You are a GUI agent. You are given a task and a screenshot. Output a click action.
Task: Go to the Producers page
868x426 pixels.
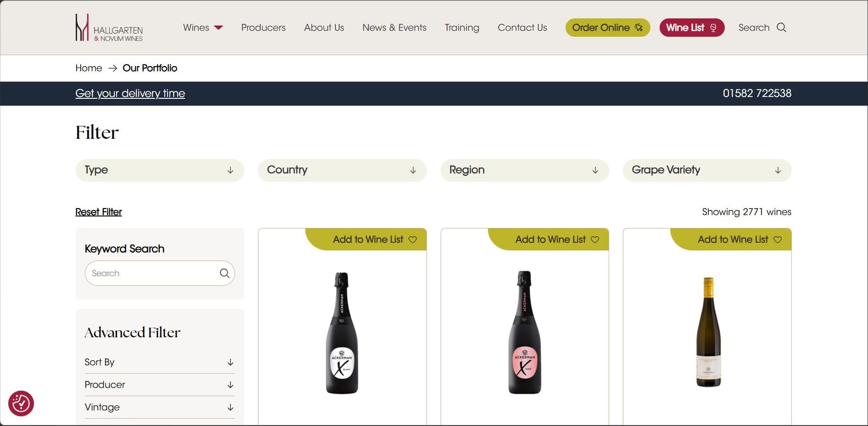263,28
